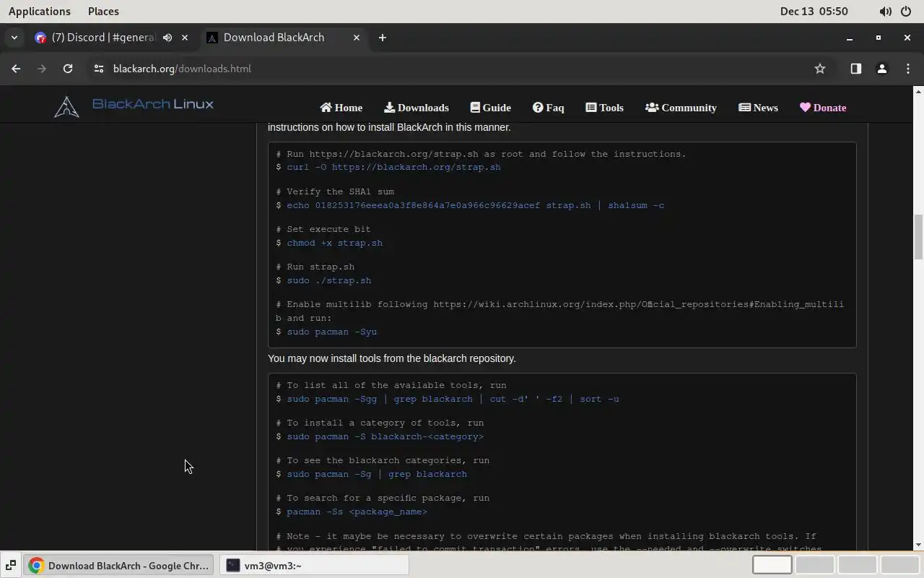Click the scrollbar up arrow
This screenshot has width=924, height=578.
coord(918,91)
